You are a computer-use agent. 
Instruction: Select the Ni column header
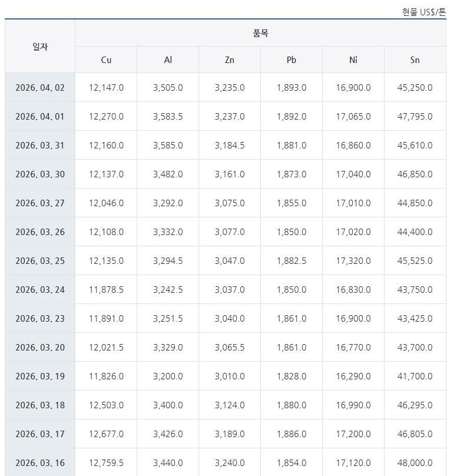coord(353,60)
